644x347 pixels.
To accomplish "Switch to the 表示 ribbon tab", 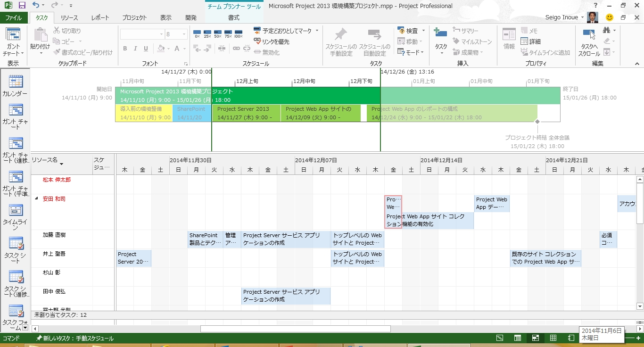I will pos(166,17).
